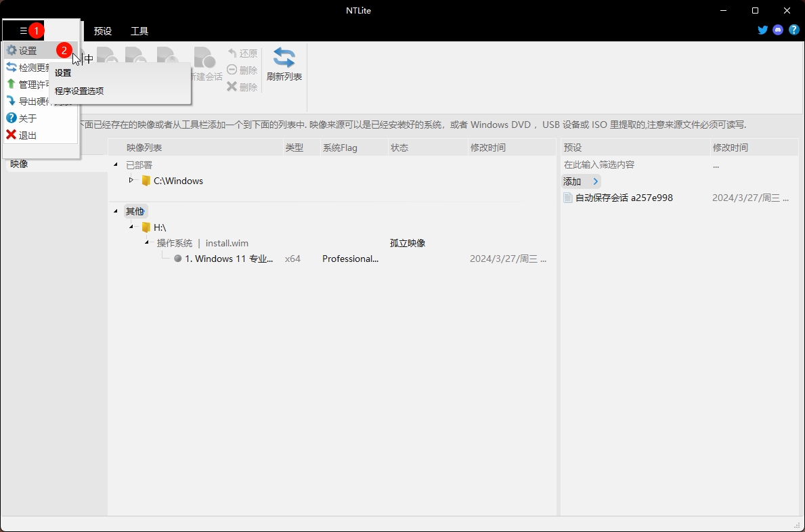
Task: Expand the C:\Windows tree node
Action: (x=131, y=180)
